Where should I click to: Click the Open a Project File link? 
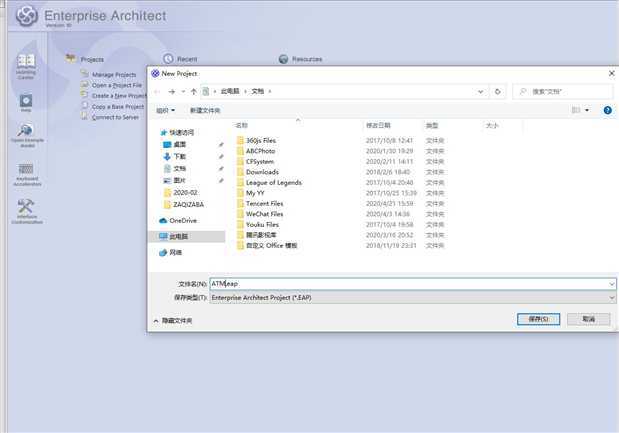click(x=117, y=85)
